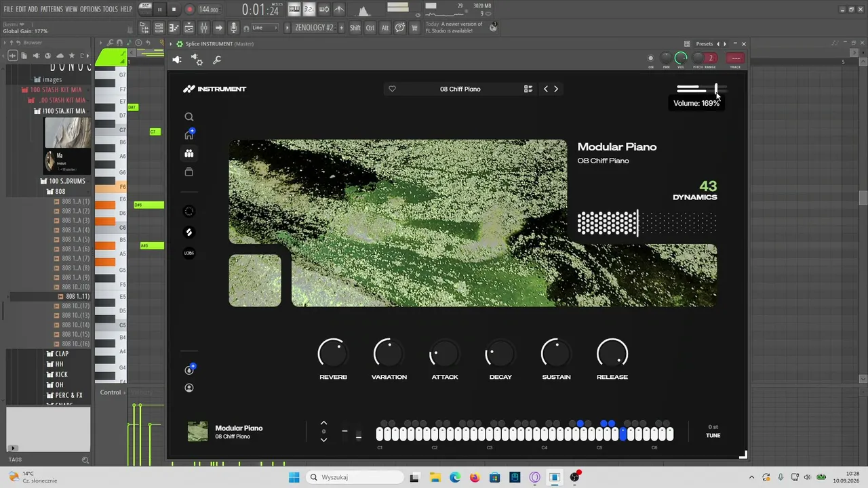Favorite the 08 Chiff Piano preset with heart

pyautogui.click(x=392, y=89)
